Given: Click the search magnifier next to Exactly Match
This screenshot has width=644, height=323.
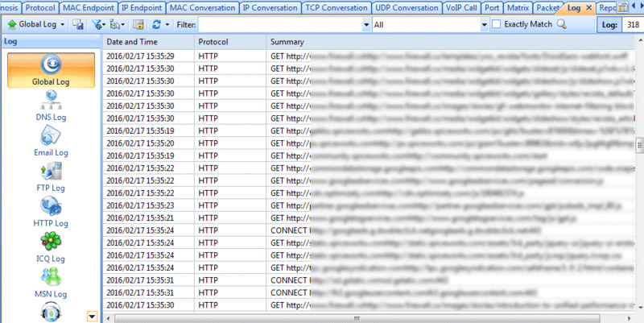Looking at the screenshot, I should click(x=562, y=24).
